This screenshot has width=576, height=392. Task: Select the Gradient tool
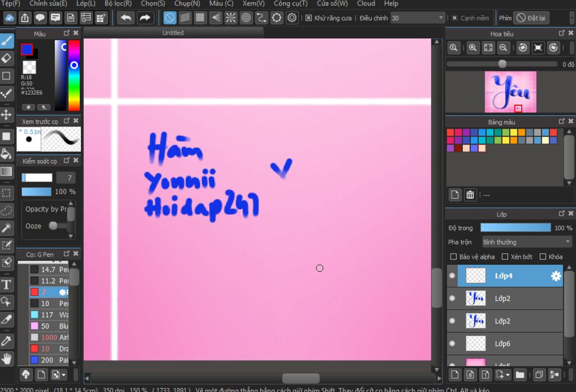(7, 172)
